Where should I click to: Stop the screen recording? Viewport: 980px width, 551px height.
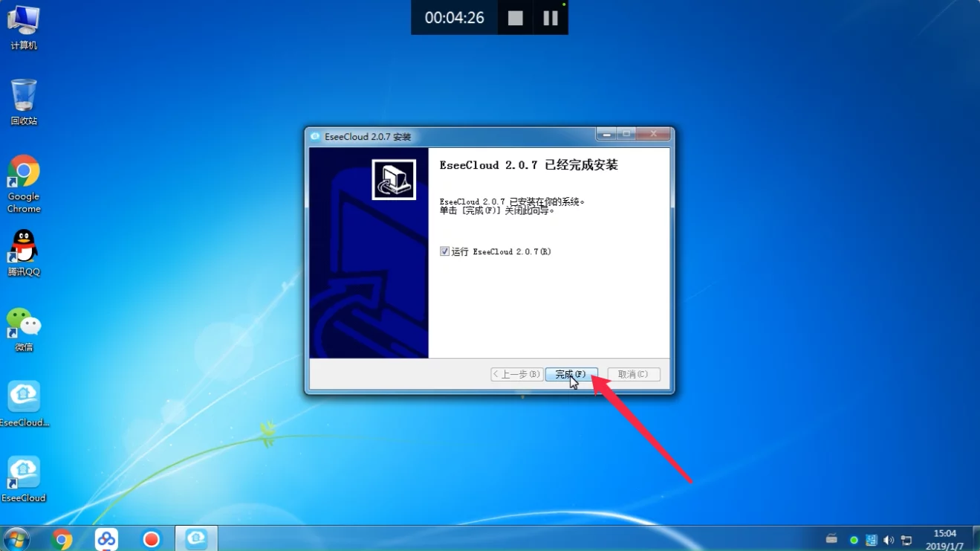[x=516, y=18]
